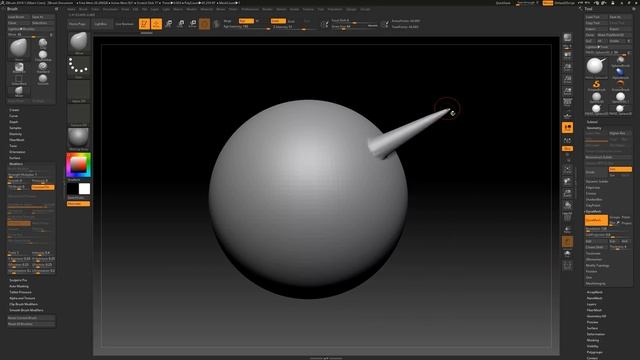Expand the Tablet Pressure section

tap(20, 292)
